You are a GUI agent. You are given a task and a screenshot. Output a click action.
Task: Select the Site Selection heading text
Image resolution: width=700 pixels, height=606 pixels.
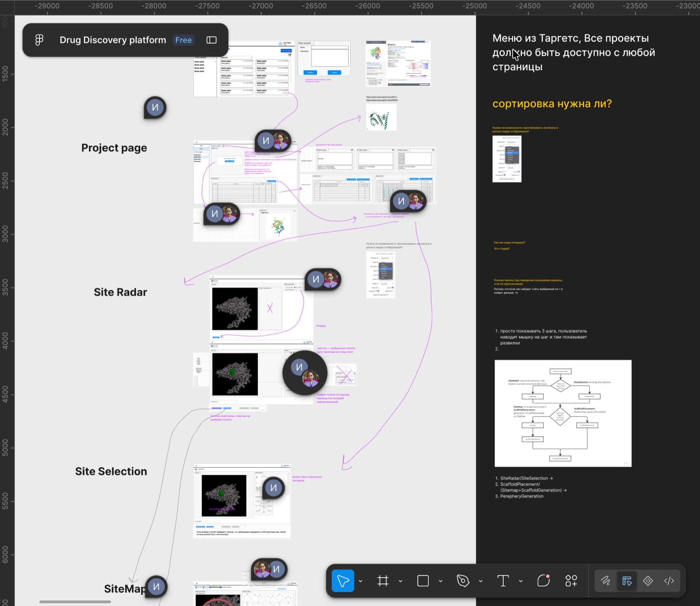(x=111, y=471)
